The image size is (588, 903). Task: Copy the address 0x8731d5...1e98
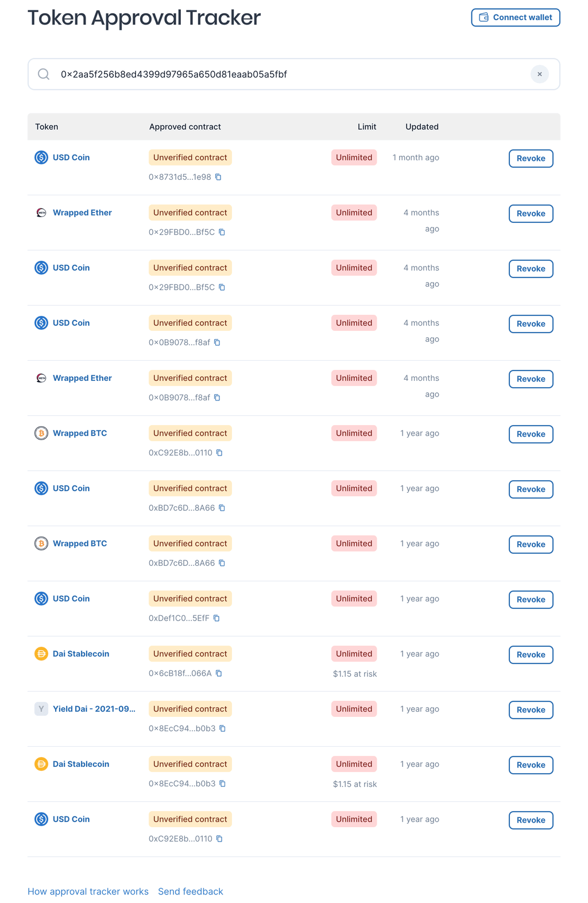tap(218, 177)
